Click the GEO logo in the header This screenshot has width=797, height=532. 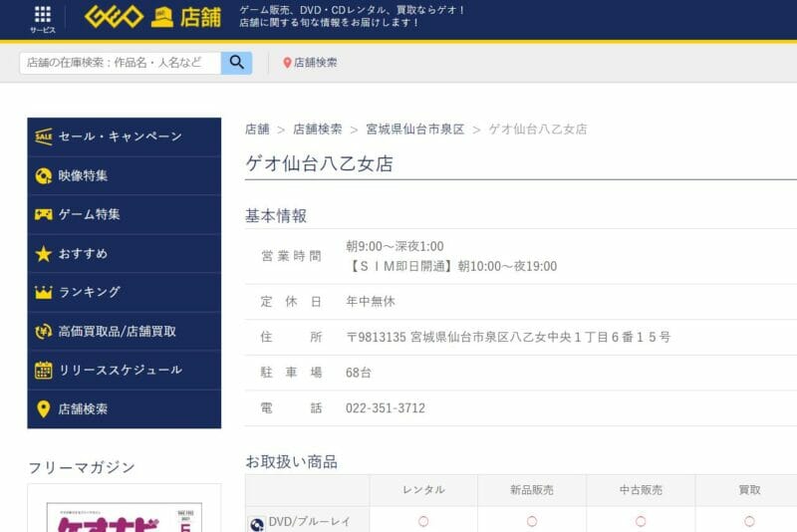click(114, 17)
